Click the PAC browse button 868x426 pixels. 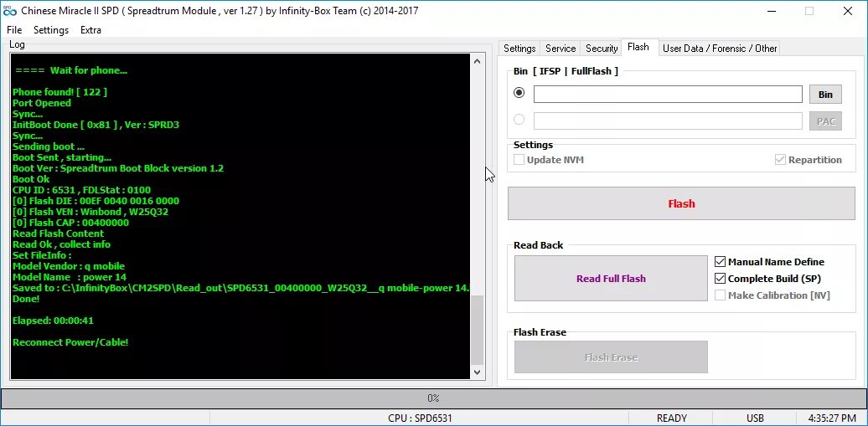(x=825, y=121)
